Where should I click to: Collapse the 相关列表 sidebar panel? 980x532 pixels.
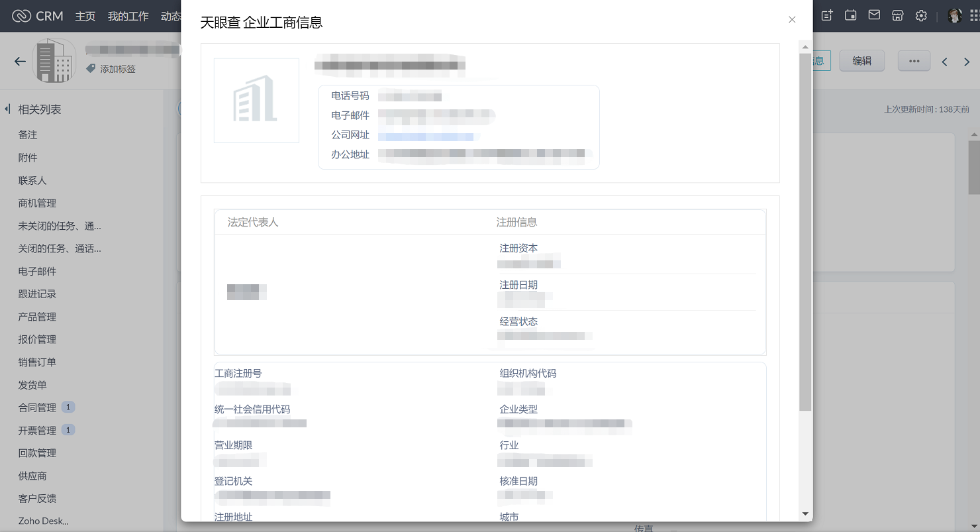7,109
